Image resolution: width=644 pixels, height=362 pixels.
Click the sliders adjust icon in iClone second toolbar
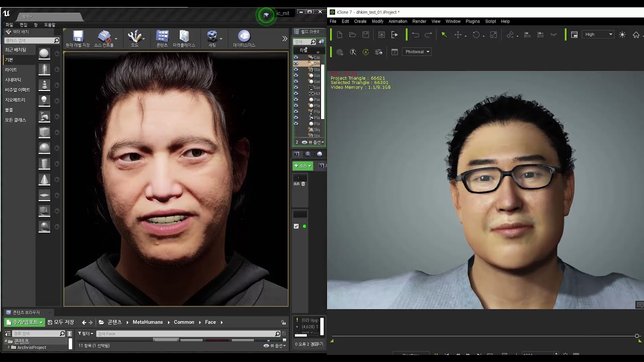379,52
